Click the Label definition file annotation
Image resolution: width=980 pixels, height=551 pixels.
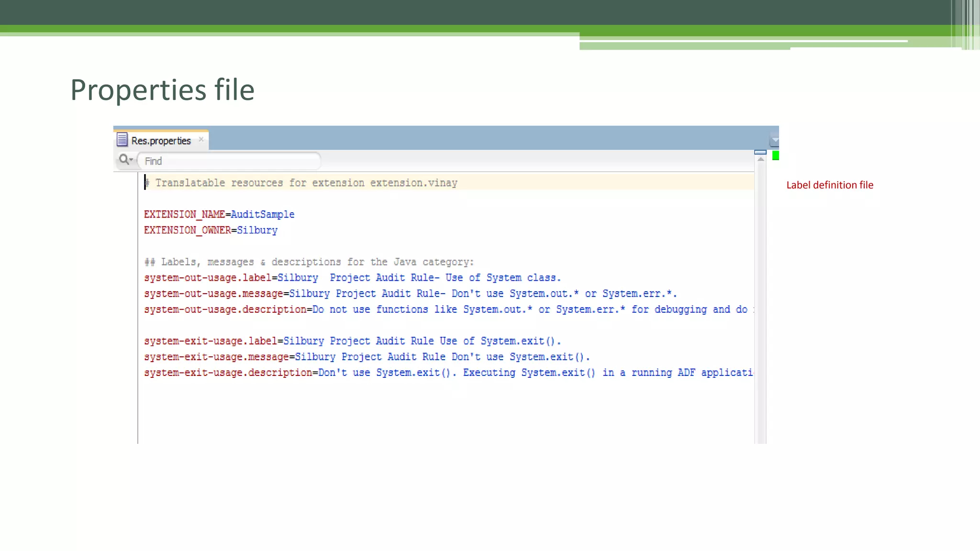click(829, 185)
